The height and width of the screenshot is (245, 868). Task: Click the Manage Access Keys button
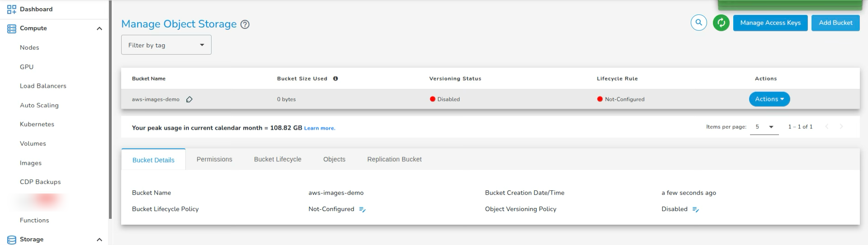point(770,23)
